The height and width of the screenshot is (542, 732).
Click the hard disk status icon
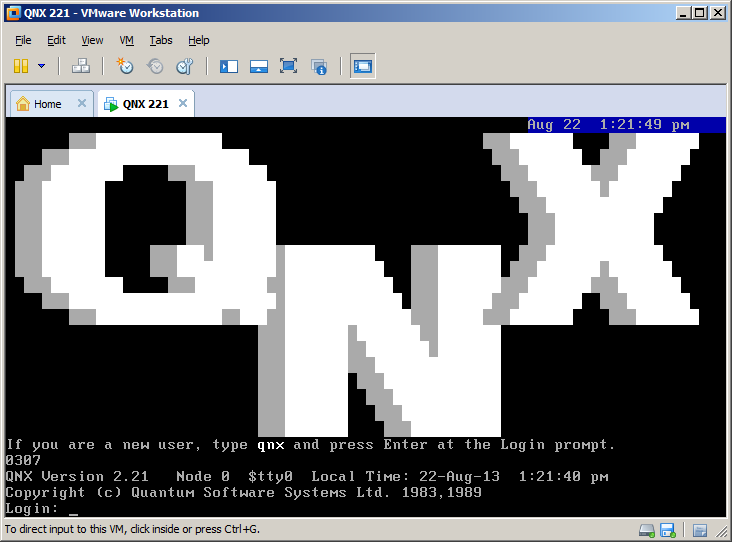[x=647, y=530]
